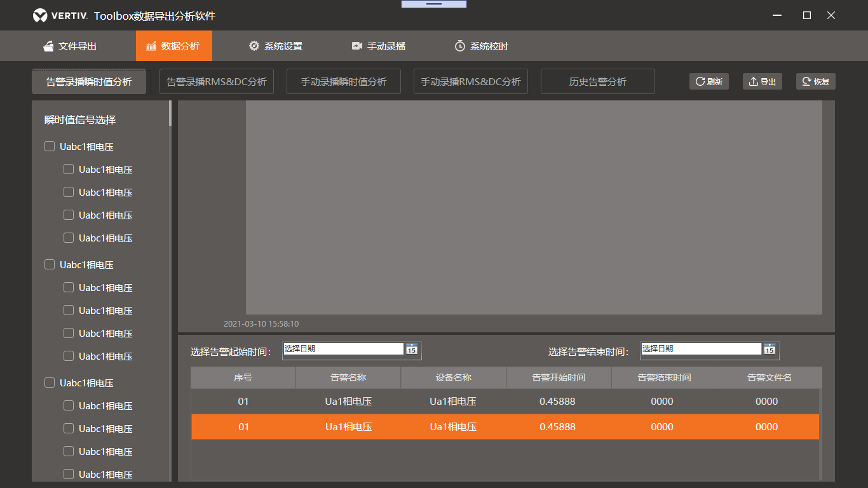
Task: Click the 选择告警起始时间 date input field
Action: tap(343, 349)
